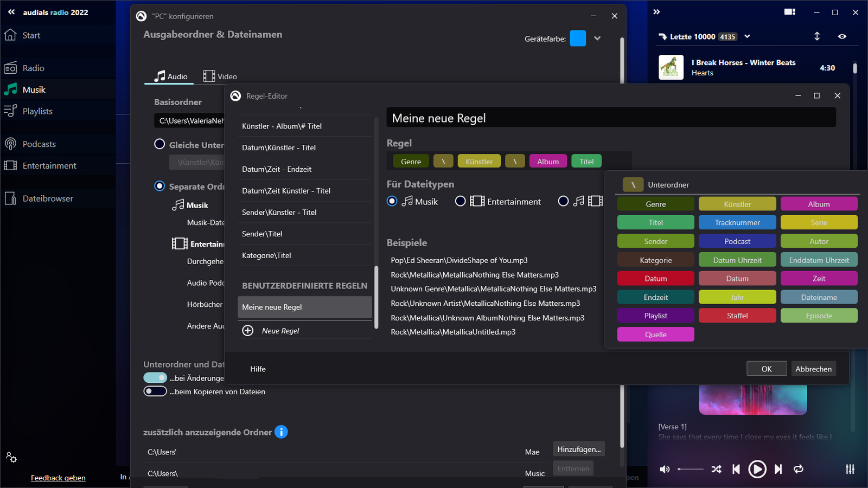Toggle the playlist eye visibility icon
Image resolution: width=868 pixels, height=488 pixels.
click(842, 36)
